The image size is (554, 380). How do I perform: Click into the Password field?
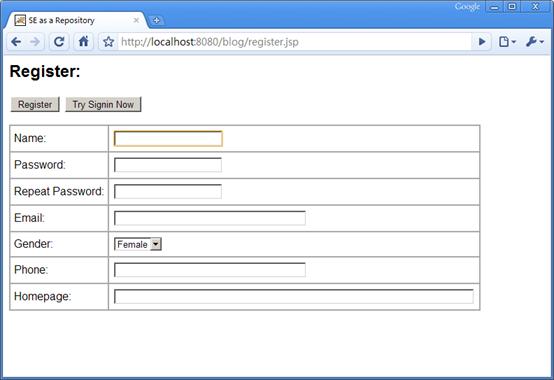click(168, 165)
